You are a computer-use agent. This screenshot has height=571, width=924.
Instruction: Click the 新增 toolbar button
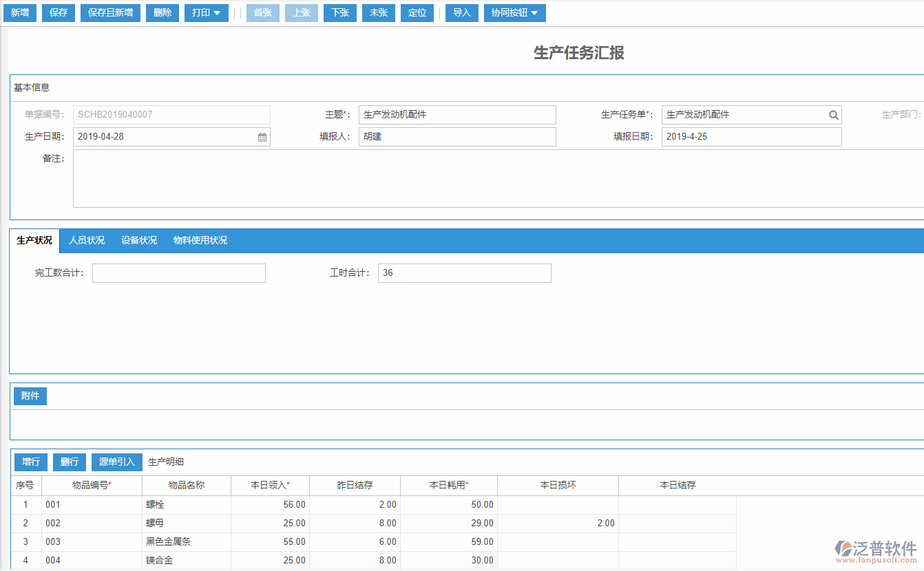point(20,13)
